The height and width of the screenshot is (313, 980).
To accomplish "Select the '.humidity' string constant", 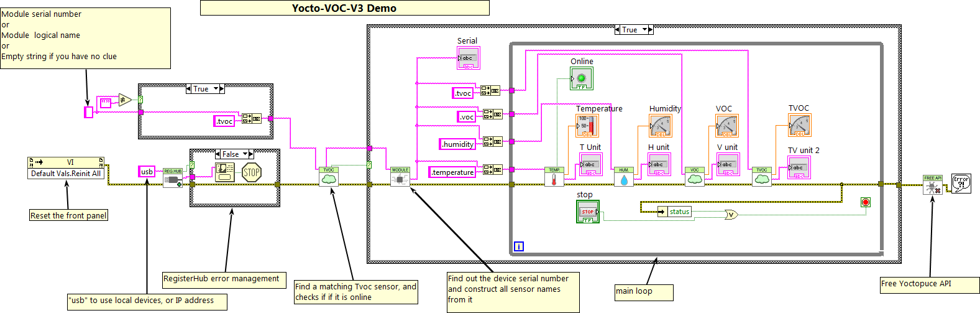I will coord(457,144).
